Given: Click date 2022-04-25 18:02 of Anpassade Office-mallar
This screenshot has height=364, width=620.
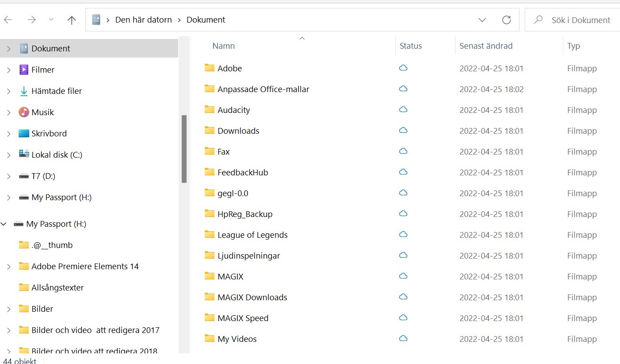Looking at the screenshot, I should pyautogui.click(x=491, y=89).
